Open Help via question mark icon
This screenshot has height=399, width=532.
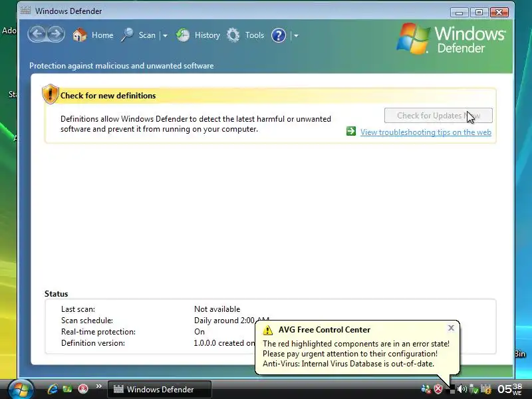279,35
